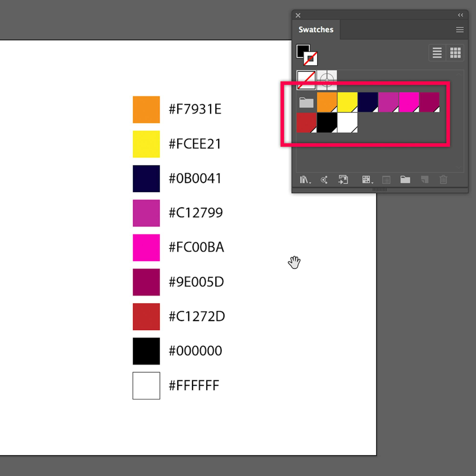
Task: Select the Swatches tab
Action: [316, 30]
